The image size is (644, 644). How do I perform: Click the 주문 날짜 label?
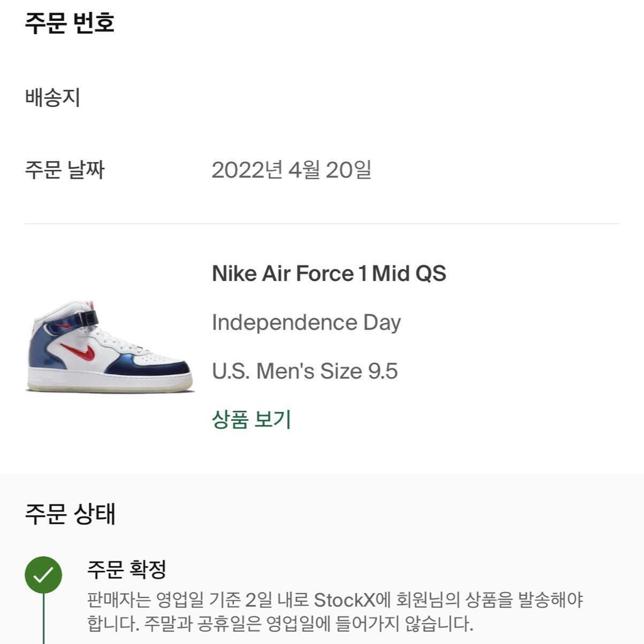(x=65, y=170)
